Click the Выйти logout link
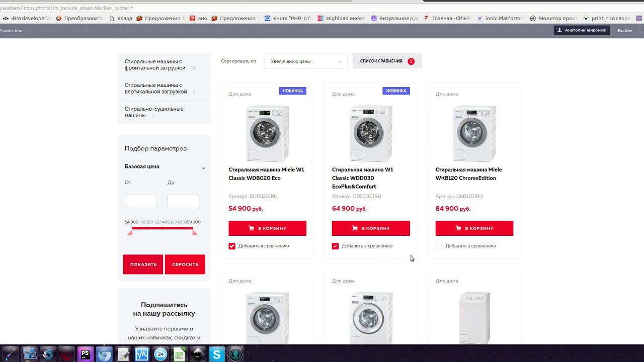The height and width of the screenshot is (362, 644). pyautogui.click(x=625, y=31)
